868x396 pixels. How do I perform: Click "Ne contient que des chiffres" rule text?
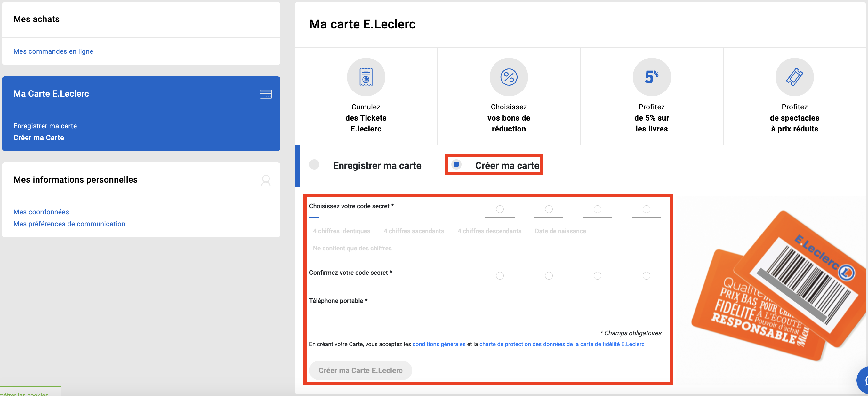click(352, 249)
